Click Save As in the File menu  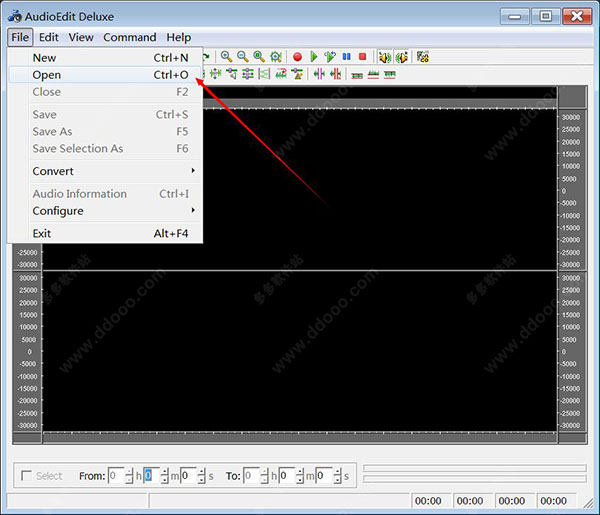(105, 132)
